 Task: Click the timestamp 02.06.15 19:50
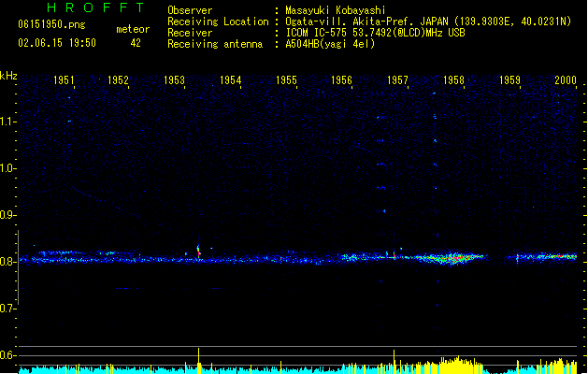[57, 43]
